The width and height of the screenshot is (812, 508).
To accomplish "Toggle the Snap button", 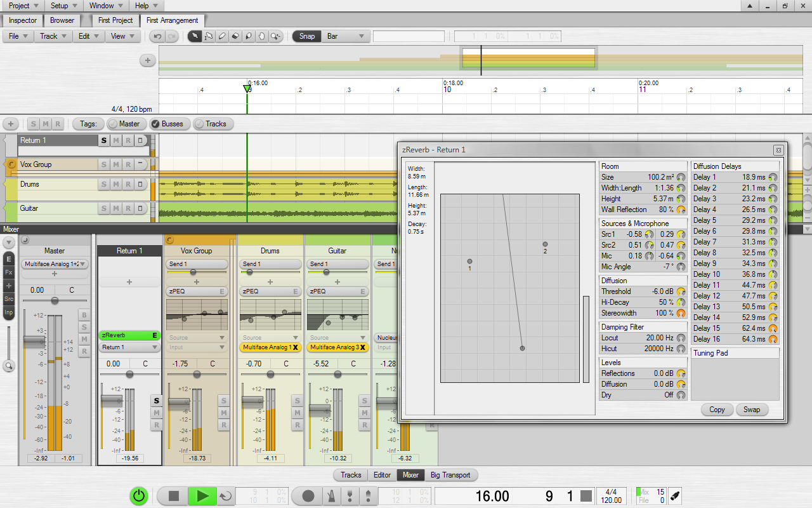I will pyautogui.click(x=306, y=36).
